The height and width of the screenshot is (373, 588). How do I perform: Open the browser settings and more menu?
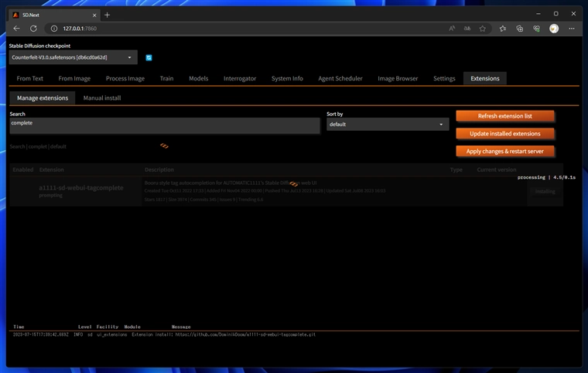pyautogui.click(x=572, y=29)
